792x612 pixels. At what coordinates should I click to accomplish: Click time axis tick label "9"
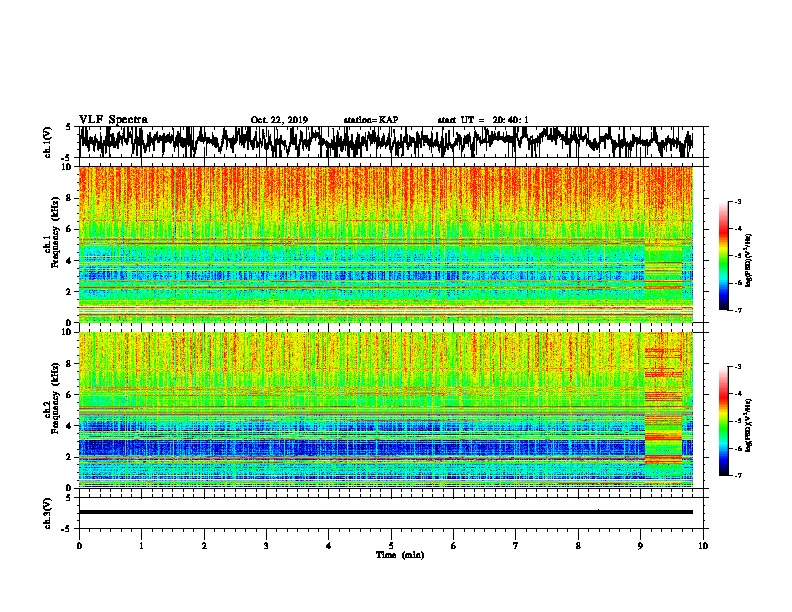point(640,546)
